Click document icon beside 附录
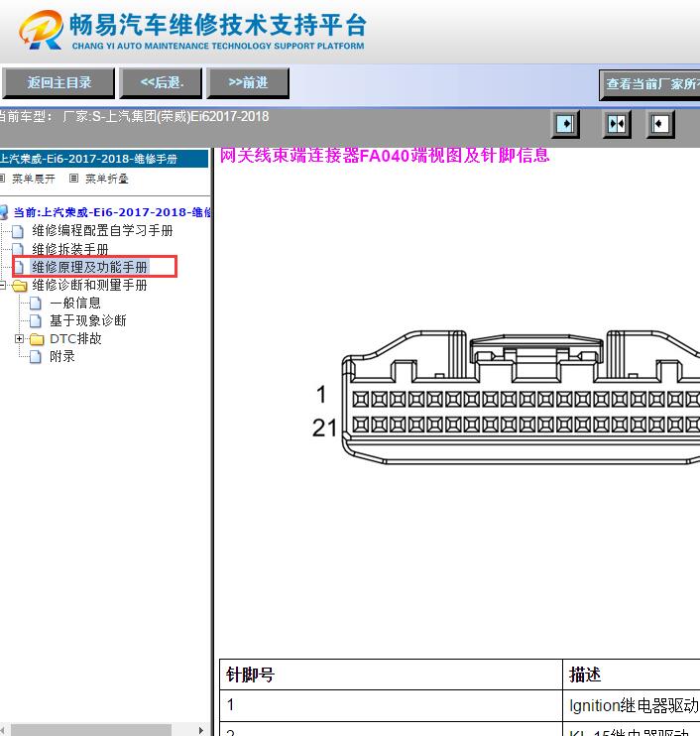This screenshot has height=736, width=700. point(36,357)
